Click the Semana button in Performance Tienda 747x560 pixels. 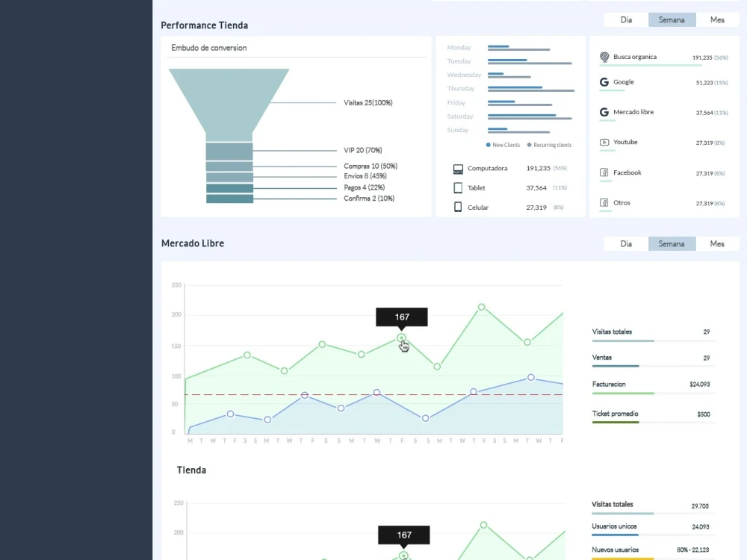tap(672, 19)
